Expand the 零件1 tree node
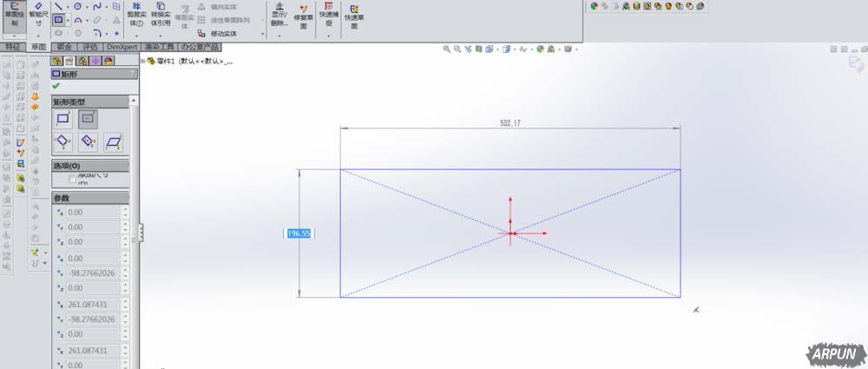This screenshot has width=868, height=369. 143,62
